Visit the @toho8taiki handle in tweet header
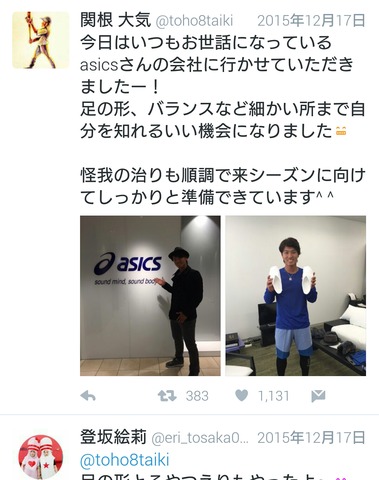Viewport: 379px width, 480px height. pos(194,21)
